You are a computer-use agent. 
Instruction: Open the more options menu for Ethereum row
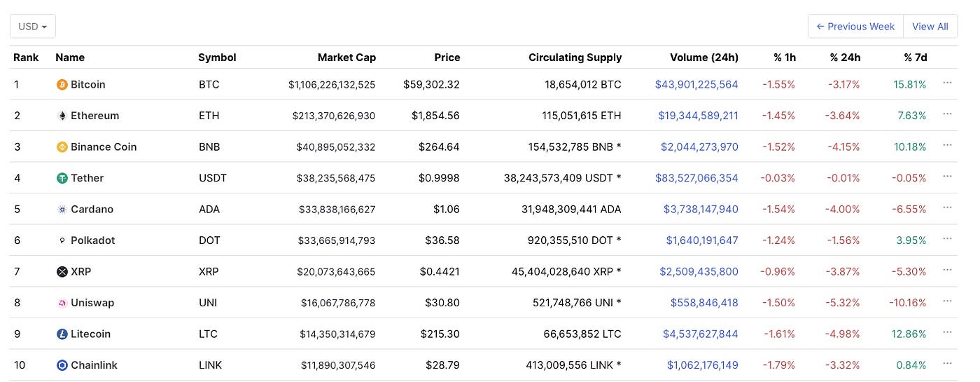coord(947,114)
